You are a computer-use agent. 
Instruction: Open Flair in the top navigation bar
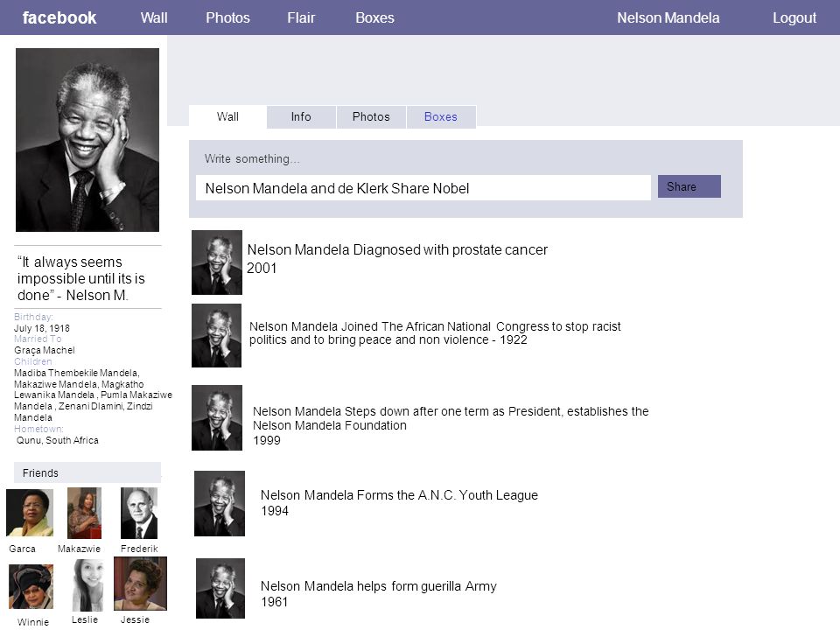(301, 17)
